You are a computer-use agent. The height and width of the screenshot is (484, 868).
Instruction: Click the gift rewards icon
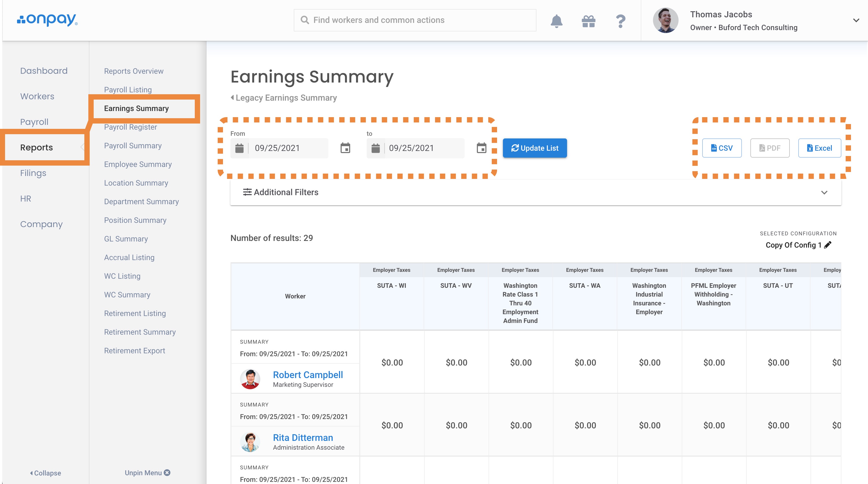click(x=588, y=21)
